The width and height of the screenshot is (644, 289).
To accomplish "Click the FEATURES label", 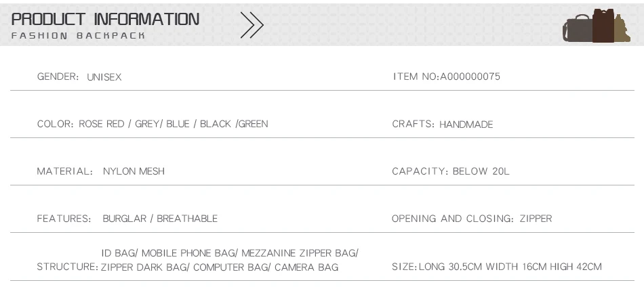I will 64,219.
